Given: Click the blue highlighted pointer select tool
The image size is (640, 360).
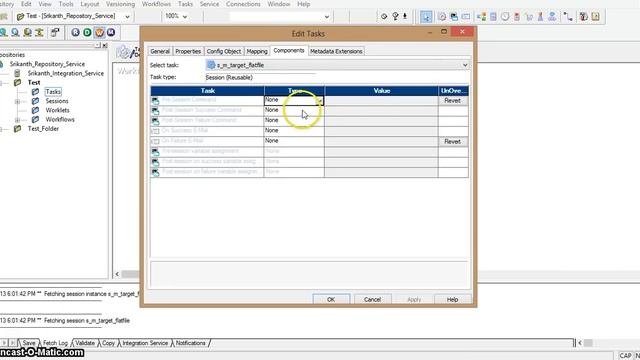Looking at the screenshot, I should click(x=426, y=17).
